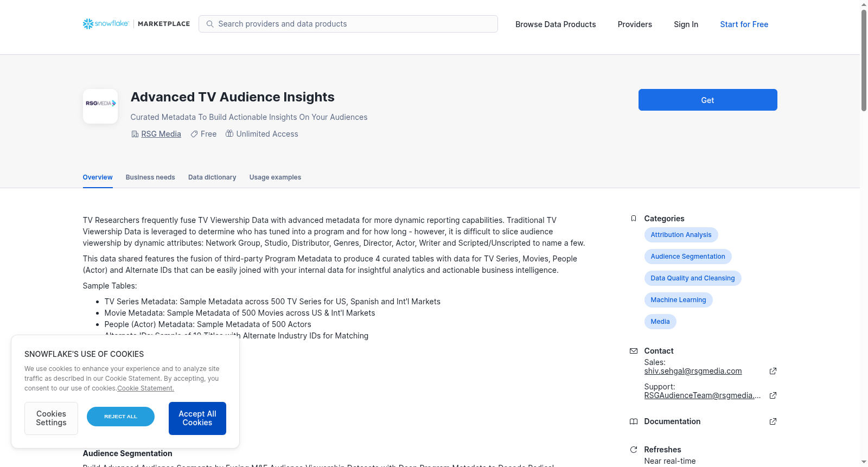Click the RSG Media provider logo

tap(100, 106)
